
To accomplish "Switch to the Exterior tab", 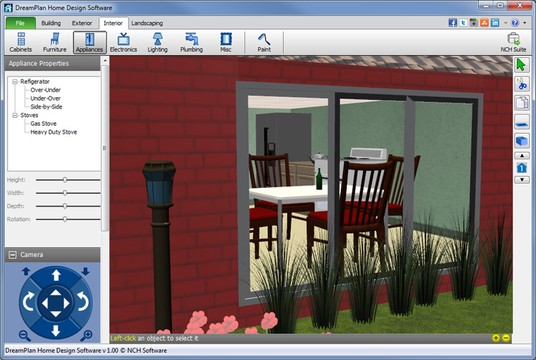I will point(82,23).
